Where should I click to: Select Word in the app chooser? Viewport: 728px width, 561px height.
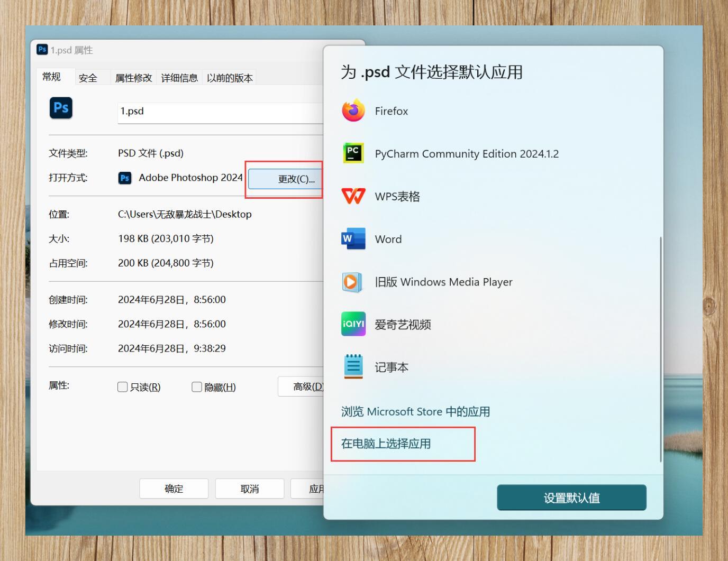(388, 239)
